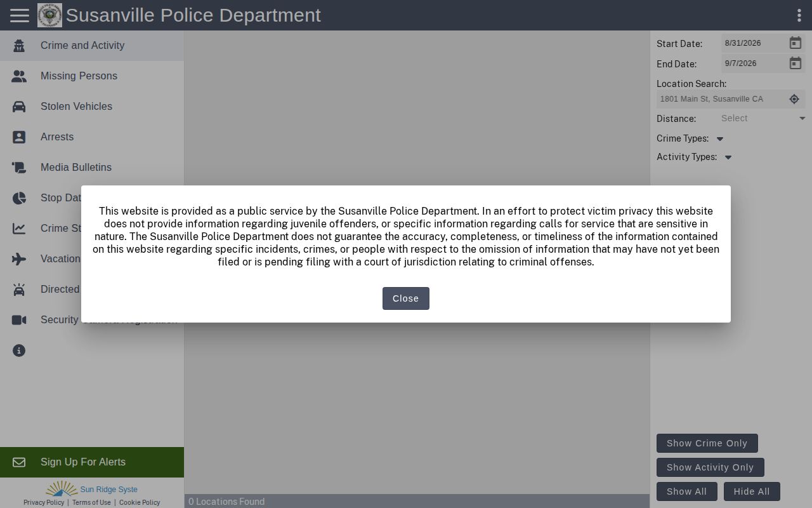This screenshot has height=508, width=812.
Task: Expand the Activity Types dropdown arrow
Action: [728, 157]
